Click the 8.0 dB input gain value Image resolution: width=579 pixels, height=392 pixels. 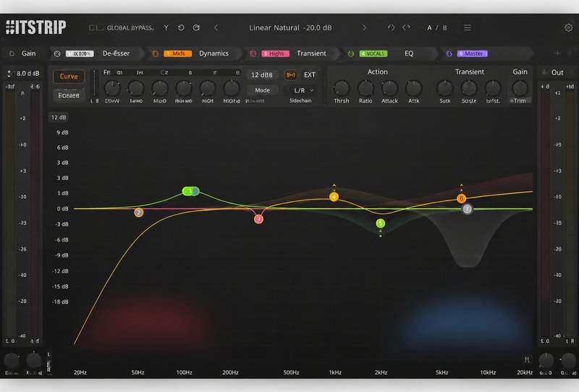28,74
